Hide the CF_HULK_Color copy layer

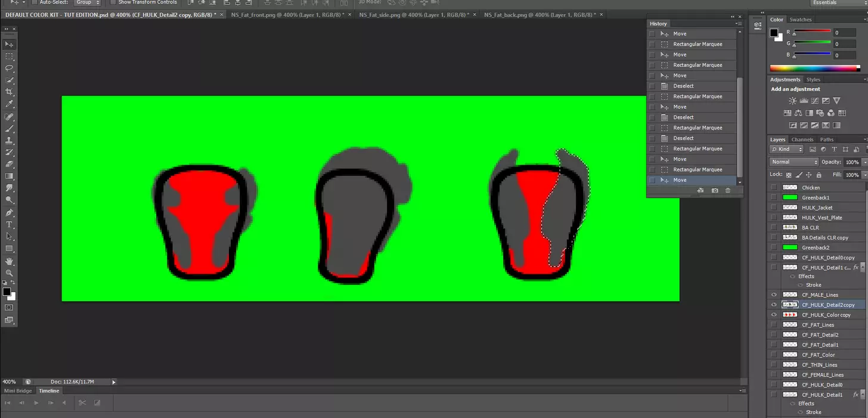tap(774, 314)
